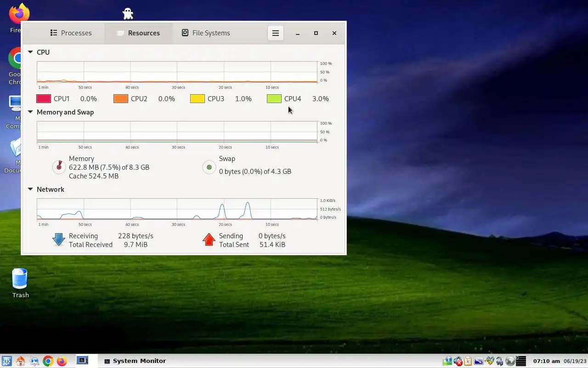The image size is (588, 368).
Task: Minimize the System Monitor window
Action: click(298, 33)
